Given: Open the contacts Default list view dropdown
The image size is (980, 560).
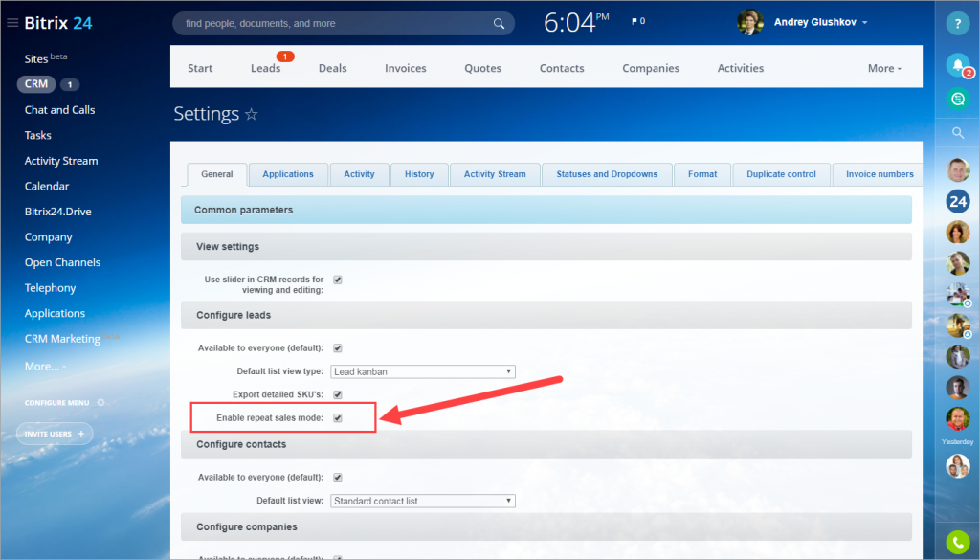Looking at the screenshot, I should pyautogui.click(x=422, y=501).
